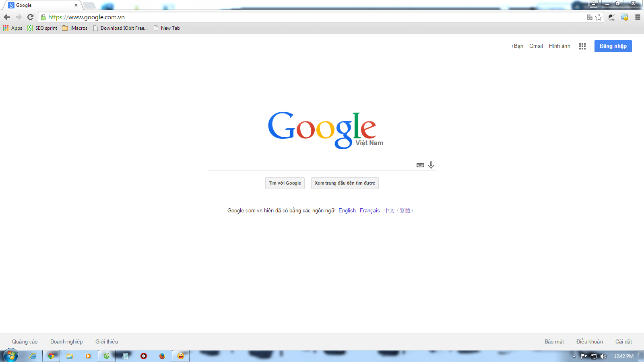Open the Google apps grid
This screenshot has width=644, height=362.
tap(582, 46)
